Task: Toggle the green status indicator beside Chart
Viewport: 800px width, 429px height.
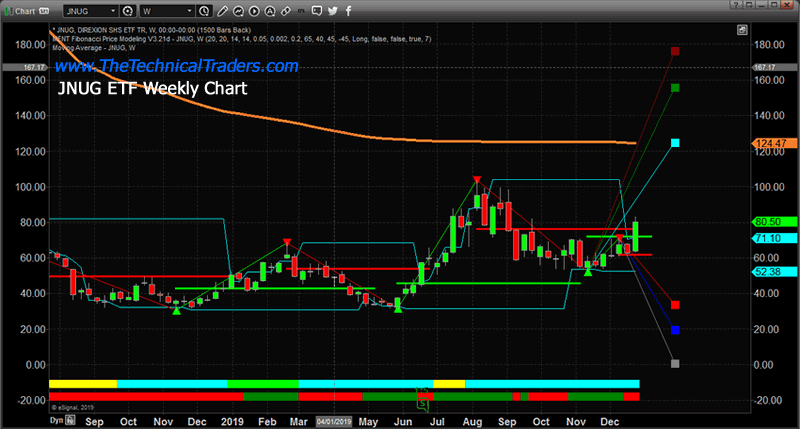Action: point(8,11)
